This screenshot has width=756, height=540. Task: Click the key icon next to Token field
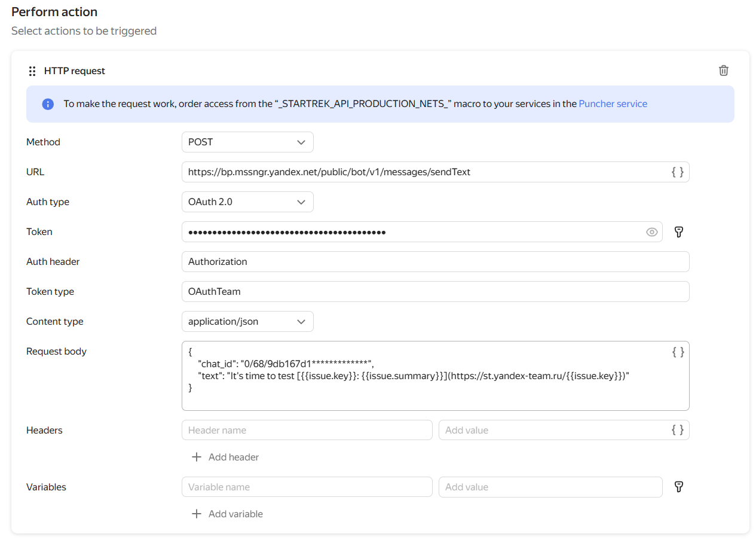[678, 232]
